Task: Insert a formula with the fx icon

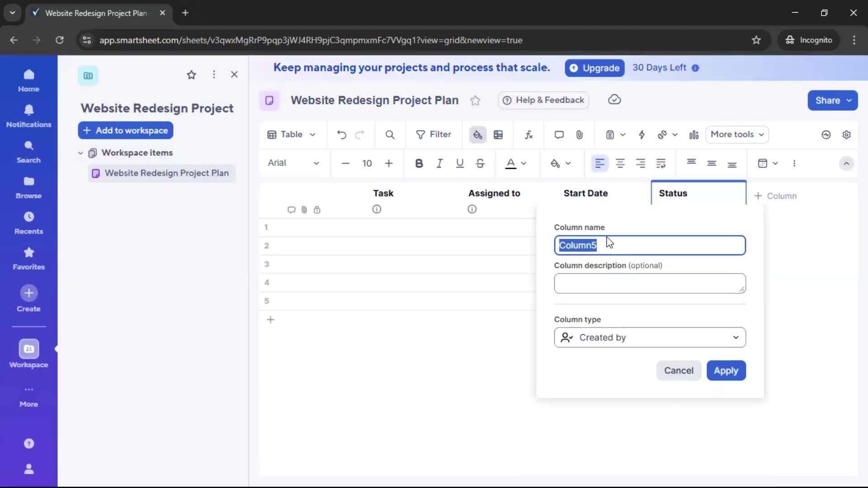Action: pos(528,134)
